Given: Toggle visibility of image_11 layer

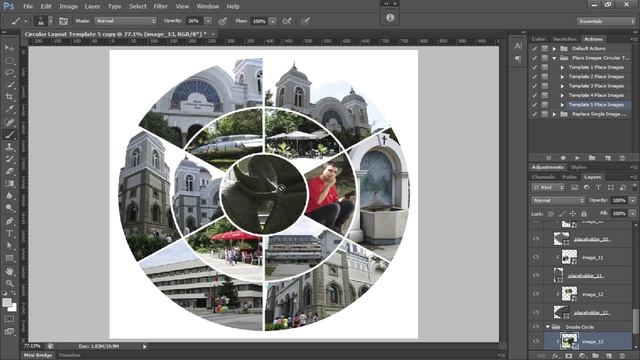Looking at the screenshot, I should pyautogui.click(x=536, y=257).
